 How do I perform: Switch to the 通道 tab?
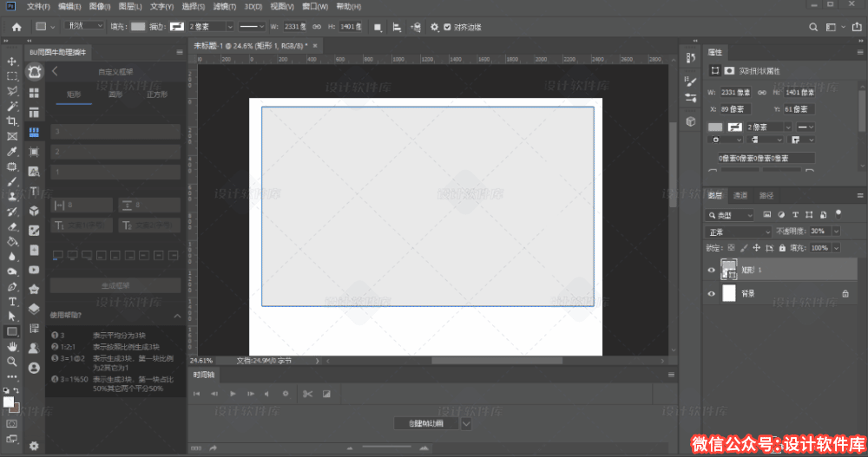[x=740, y=195]
